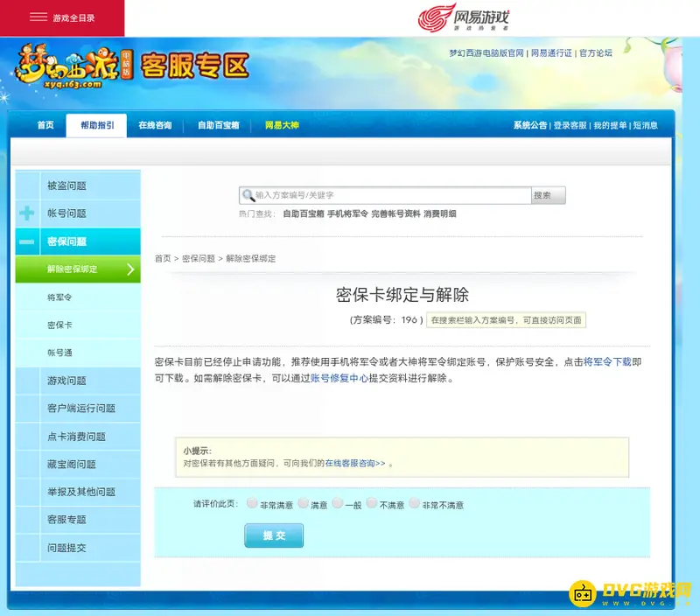Viewport: 700px width, 616px height.
Task: Click the 手机将军令 hot search keyword
Action: (347, 213)
